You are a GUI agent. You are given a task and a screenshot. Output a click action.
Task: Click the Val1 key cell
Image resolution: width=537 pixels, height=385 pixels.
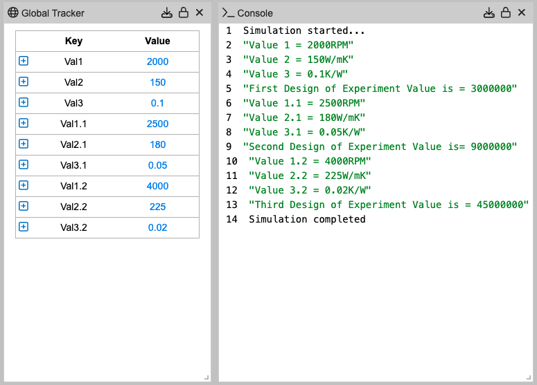click(x=74, y=62)
